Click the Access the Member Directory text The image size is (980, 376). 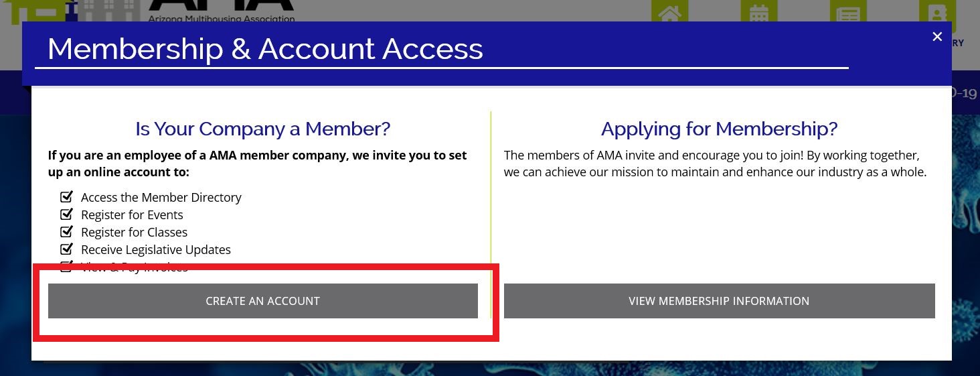161,197
